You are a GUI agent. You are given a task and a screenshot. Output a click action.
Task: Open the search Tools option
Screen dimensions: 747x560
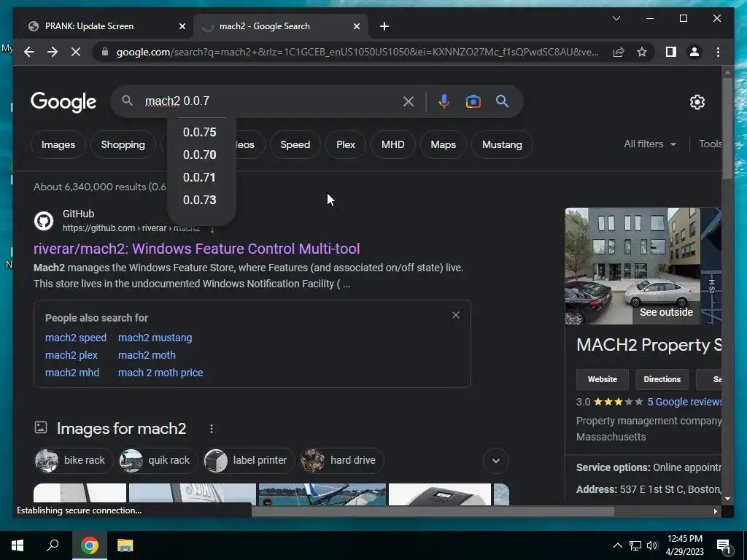click(x=710, y=144)
